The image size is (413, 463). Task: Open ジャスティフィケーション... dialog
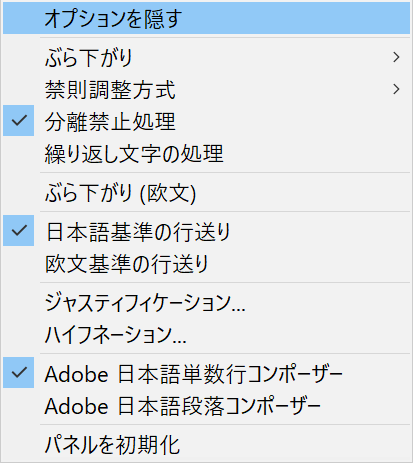(x=206, y=302)
